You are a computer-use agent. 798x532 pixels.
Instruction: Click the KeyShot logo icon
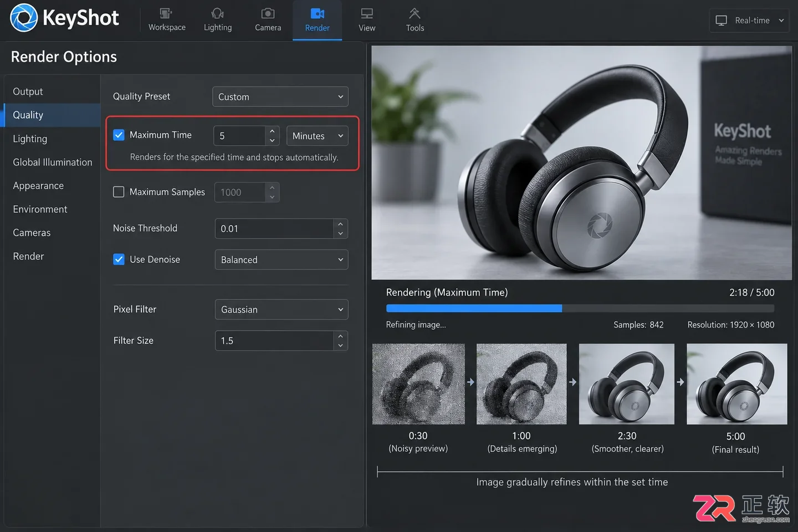point(24,17)
